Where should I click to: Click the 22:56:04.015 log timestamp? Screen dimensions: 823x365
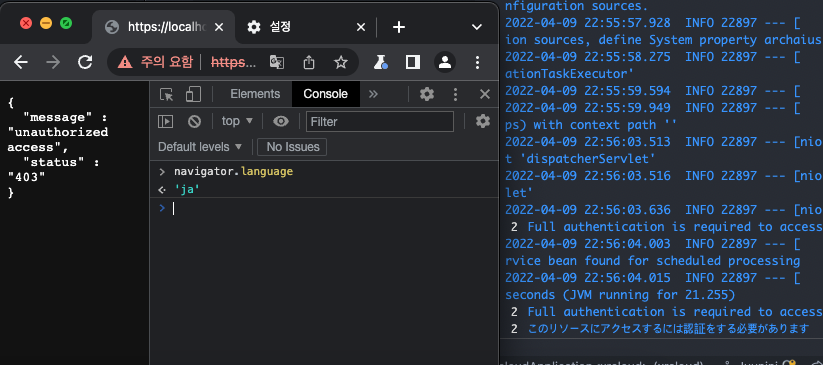tap(588, 278)
